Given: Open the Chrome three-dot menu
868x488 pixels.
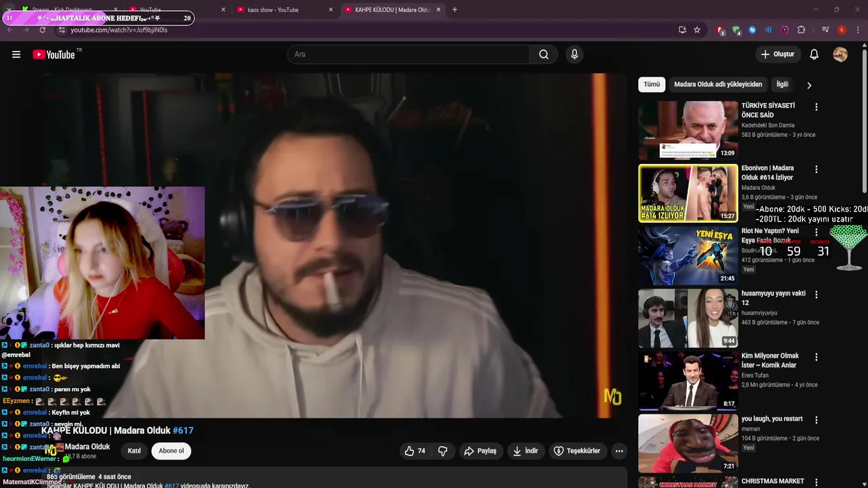Looking at the screenshot, I should [x=858, y=30].
